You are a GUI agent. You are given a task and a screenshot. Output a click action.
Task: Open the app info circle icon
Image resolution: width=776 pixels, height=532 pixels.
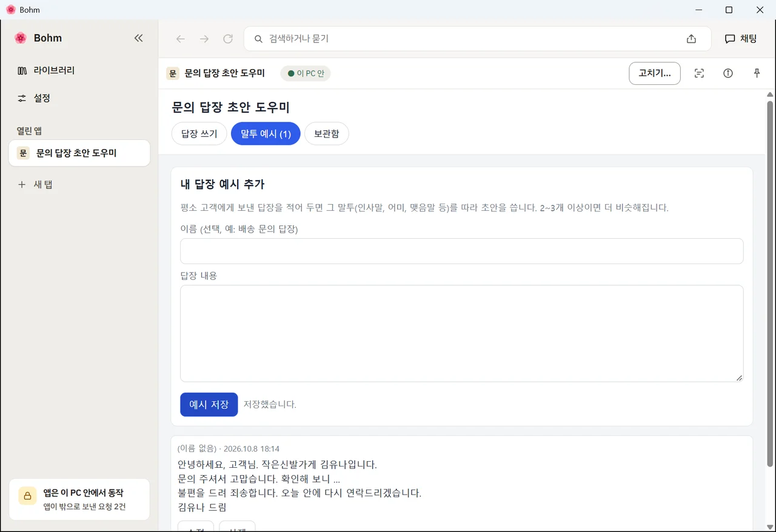coord(728,73)
